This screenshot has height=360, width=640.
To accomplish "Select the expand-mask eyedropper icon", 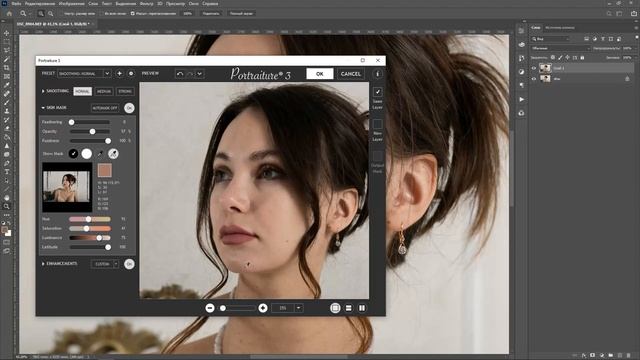I will click(113, 154).
